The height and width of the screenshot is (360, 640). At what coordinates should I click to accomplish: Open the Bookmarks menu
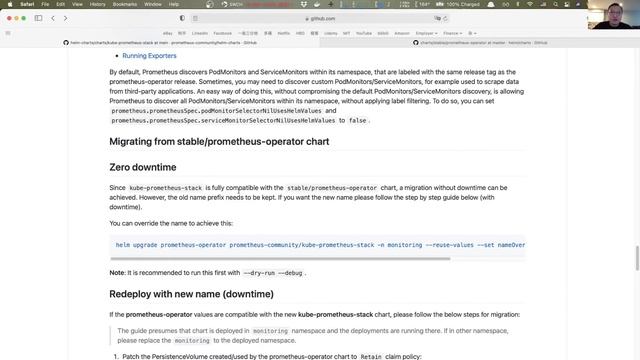[125, 4]
